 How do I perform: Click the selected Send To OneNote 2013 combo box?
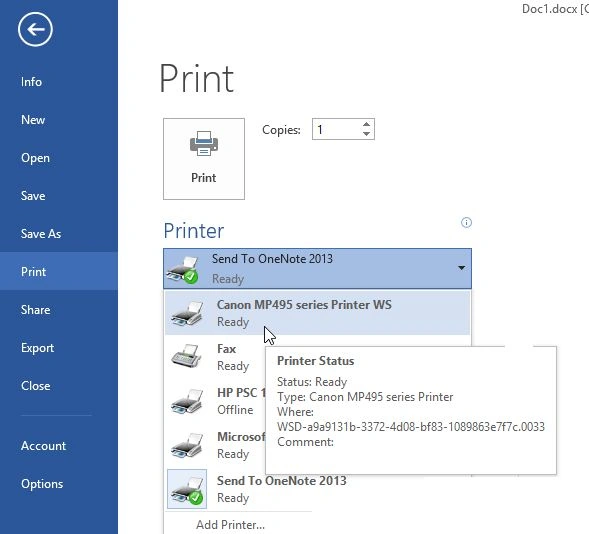317,269
